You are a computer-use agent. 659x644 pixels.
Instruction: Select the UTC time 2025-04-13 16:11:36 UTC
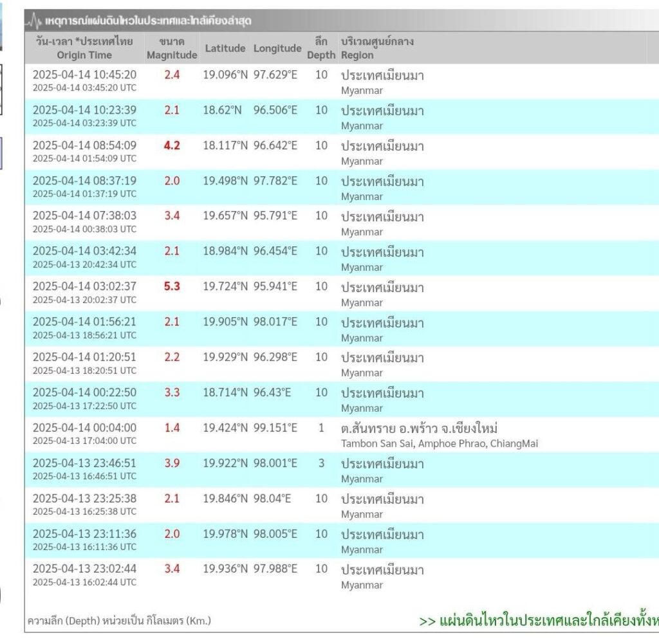click(84, 547)
